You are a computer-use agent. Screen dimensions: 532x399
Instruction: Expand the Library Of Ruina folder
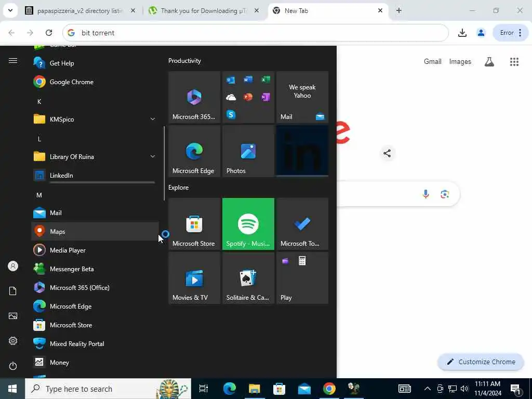[x=95, y=156]
